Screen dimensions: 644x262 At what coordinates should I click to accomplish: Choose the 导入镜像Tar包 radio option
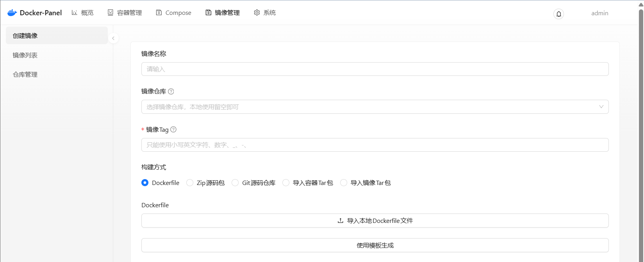[344, 183]
